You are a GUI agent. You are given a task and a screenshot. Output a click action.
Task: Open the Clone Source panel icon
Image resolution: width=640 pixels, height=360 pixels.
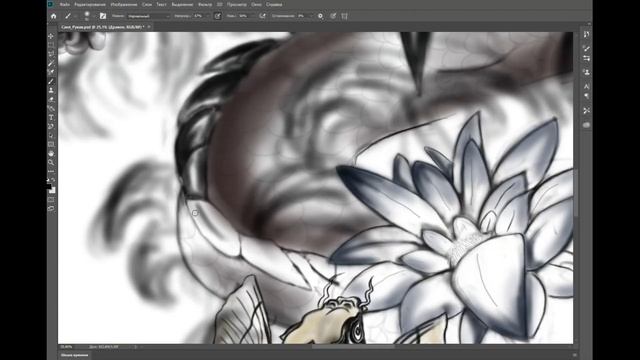[x=587, y=72]
